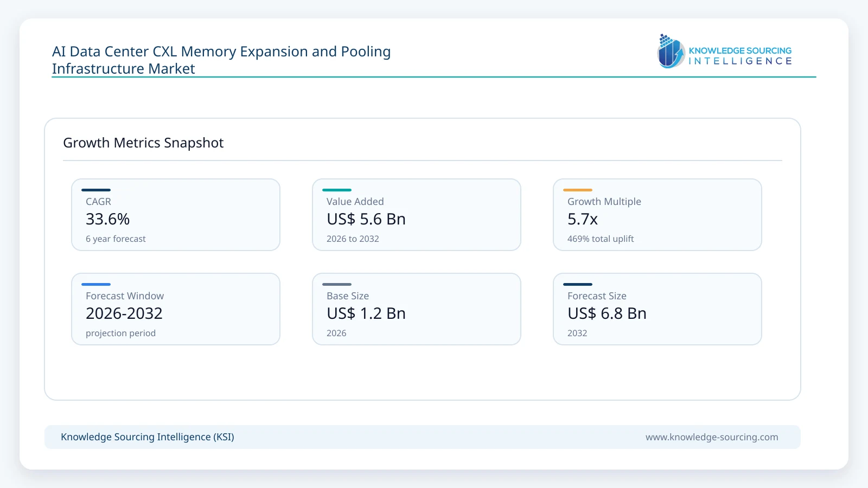
Task: Click the 2026 caption under Base Size
Action: pyautogui.click(x=336, y=333)
